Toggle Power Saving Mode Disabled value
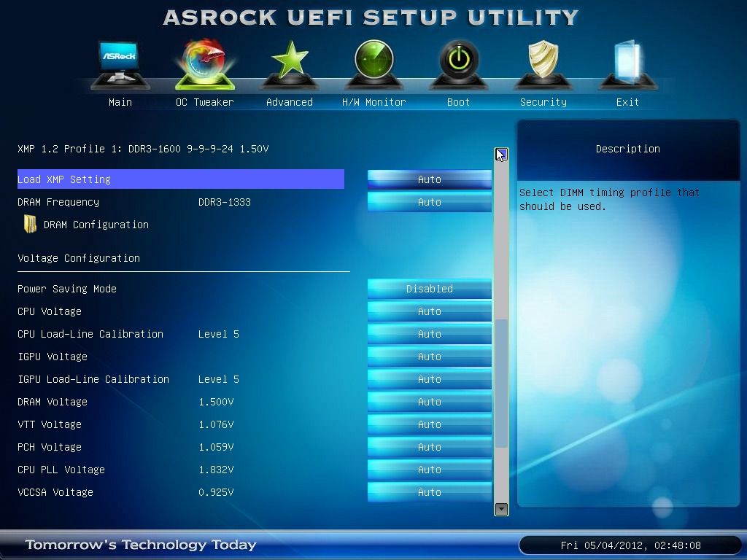The image size is (747, 560). pyautogui.click(x=429, y=289)
